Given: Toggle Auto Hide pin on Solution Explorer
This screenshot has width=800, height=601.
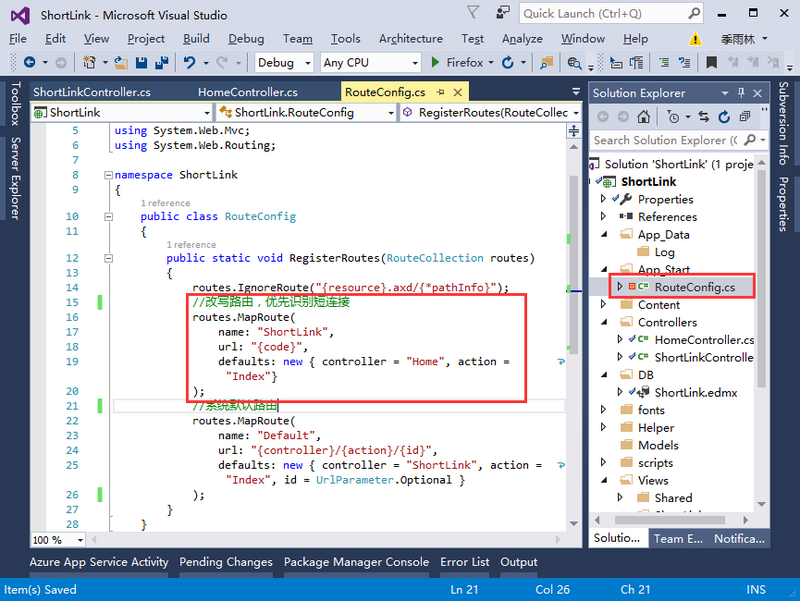Looking at the screenshot, I should [741, 93].
